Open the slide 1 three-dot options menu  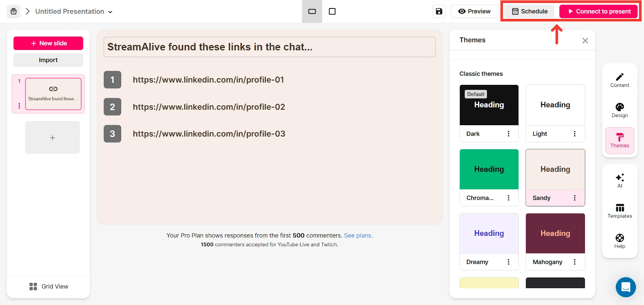click(x=19, y=106)
